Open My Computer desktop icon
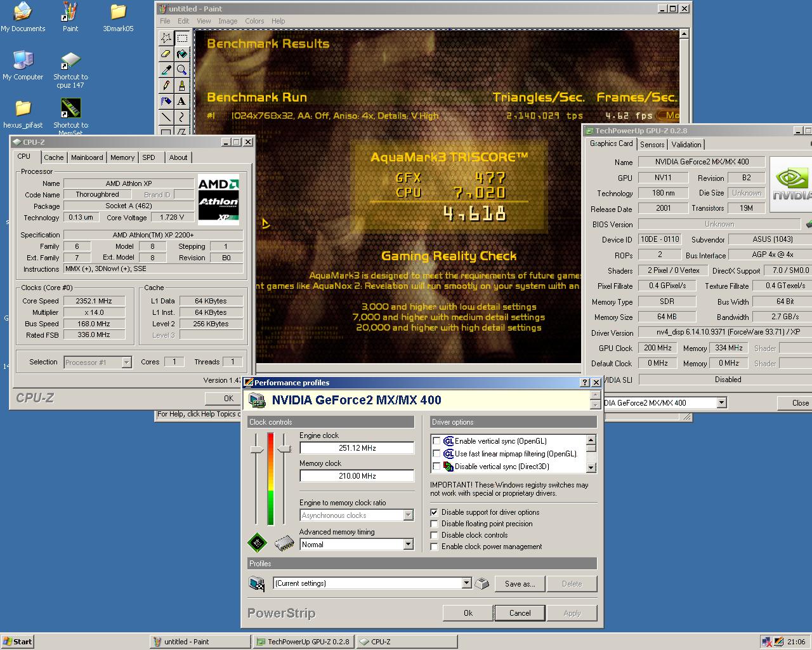This screenshot has width=812, height=650. click(23, 65)
